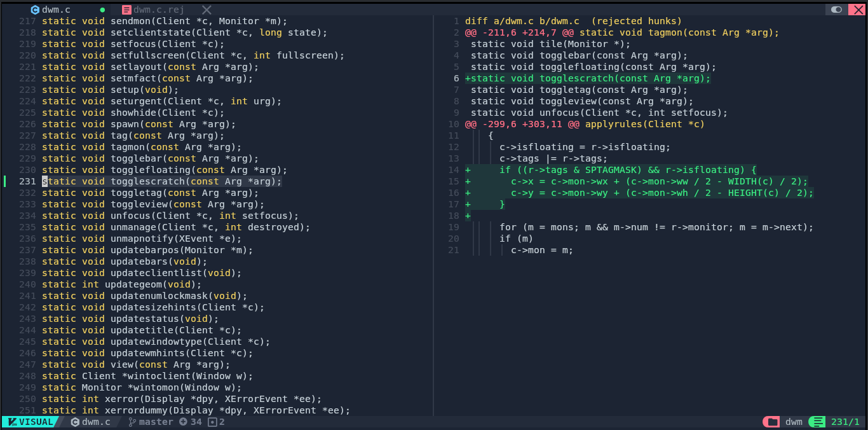Screen dimensions: 868x430
Task: Click the green lines icon in statusline
Action: coord(817,422)
